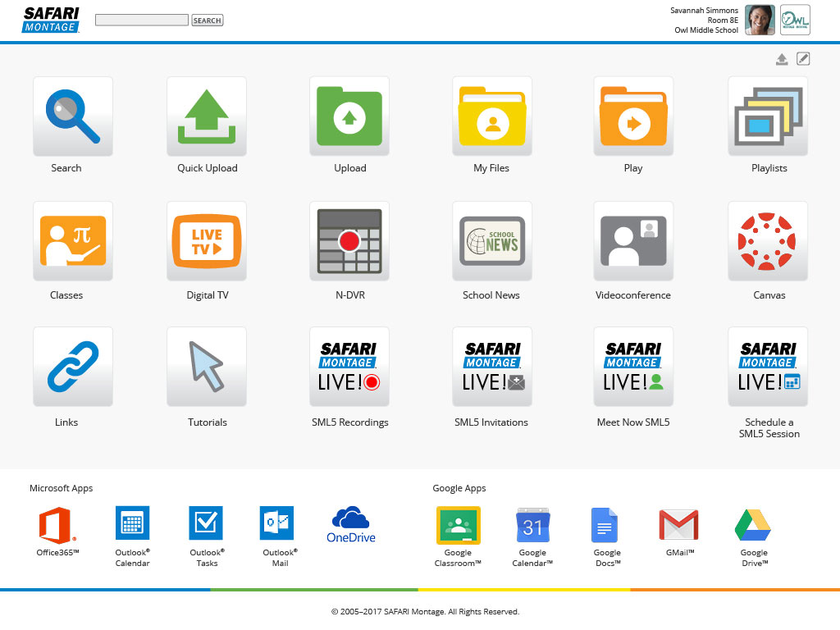Viewport: 840px width, 630px height.
Task: Open the N-DVR recorder
Action: pyautogui.click(x=349, y=241)
